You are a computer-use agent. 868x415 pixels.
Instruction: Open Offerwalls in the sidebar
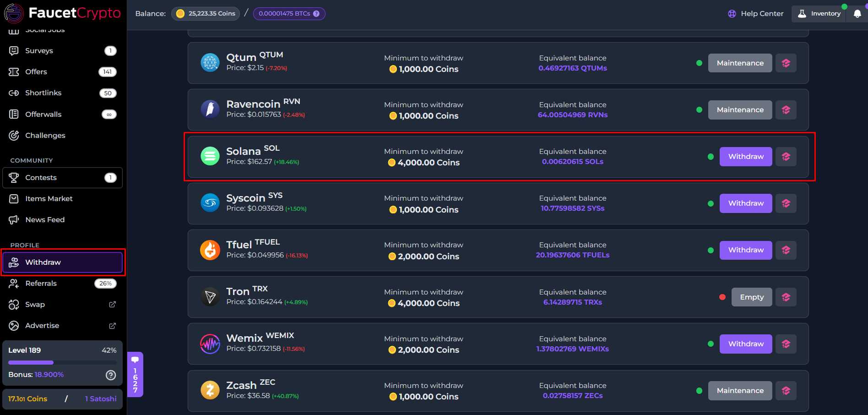click(62, 115)
